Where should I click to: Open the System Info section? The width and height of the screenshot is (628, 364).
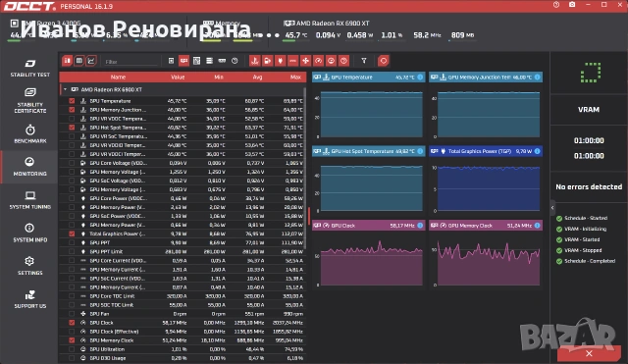point(30,234)
